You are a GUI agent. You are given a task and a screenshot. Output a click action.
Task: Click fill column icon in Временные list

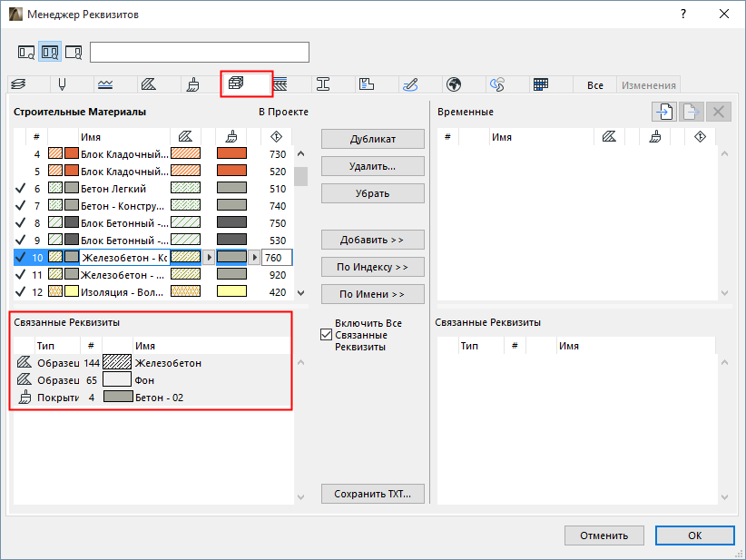[x=609, y=137]
